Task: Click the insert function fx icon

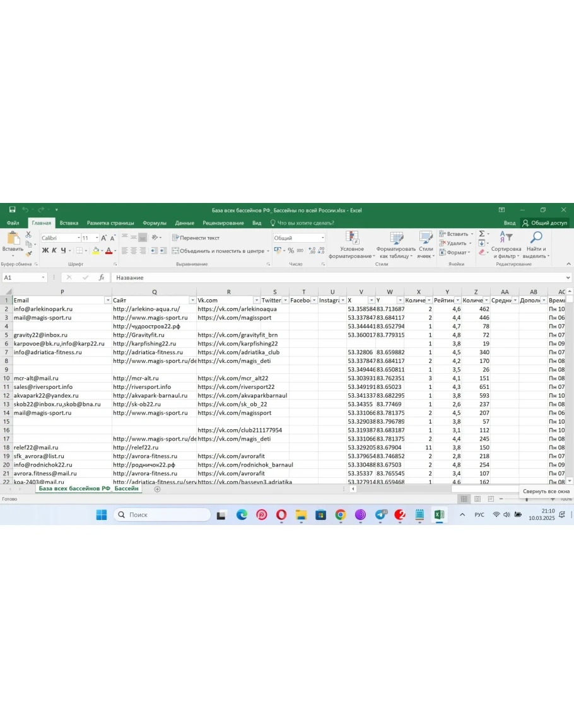Action: (102, 277)
